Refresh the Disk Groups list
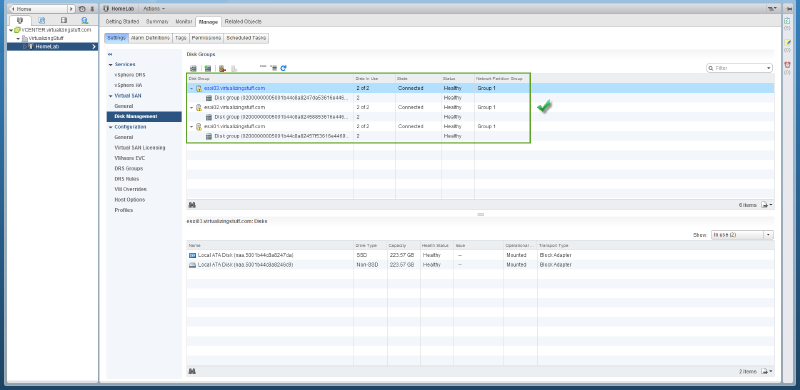 (284, 67)
